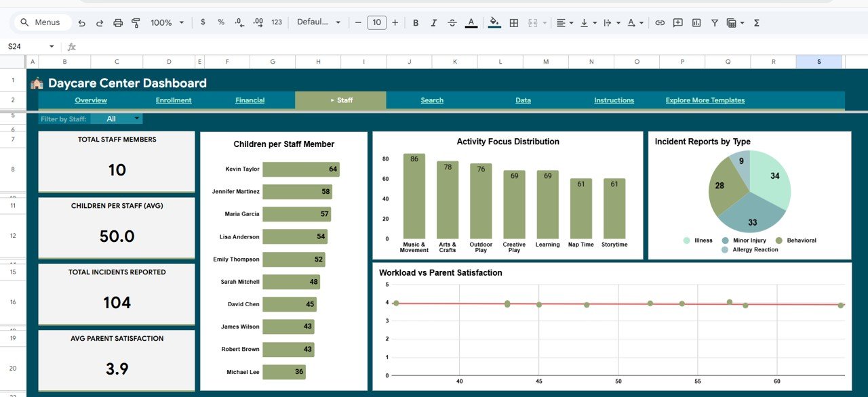The image size is (868, 397).
Task: Click the functions sigma icon
Action: tap(757, 23)
